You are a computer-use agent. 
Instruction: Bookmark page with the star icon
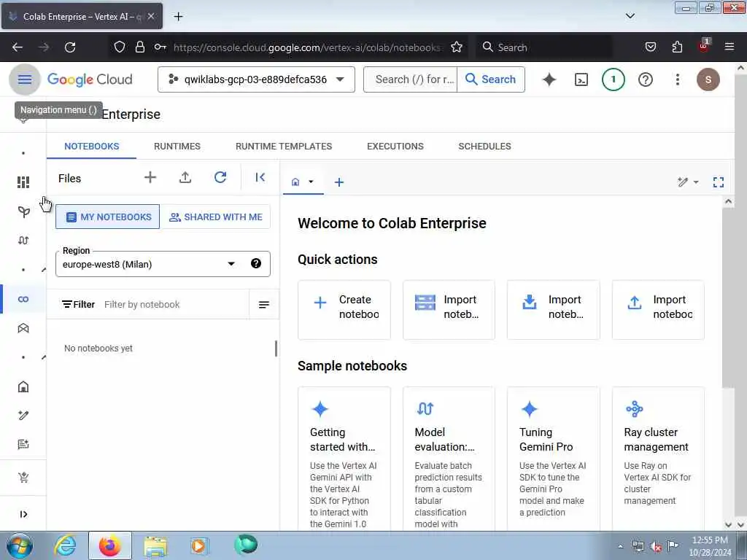point(457,47)
